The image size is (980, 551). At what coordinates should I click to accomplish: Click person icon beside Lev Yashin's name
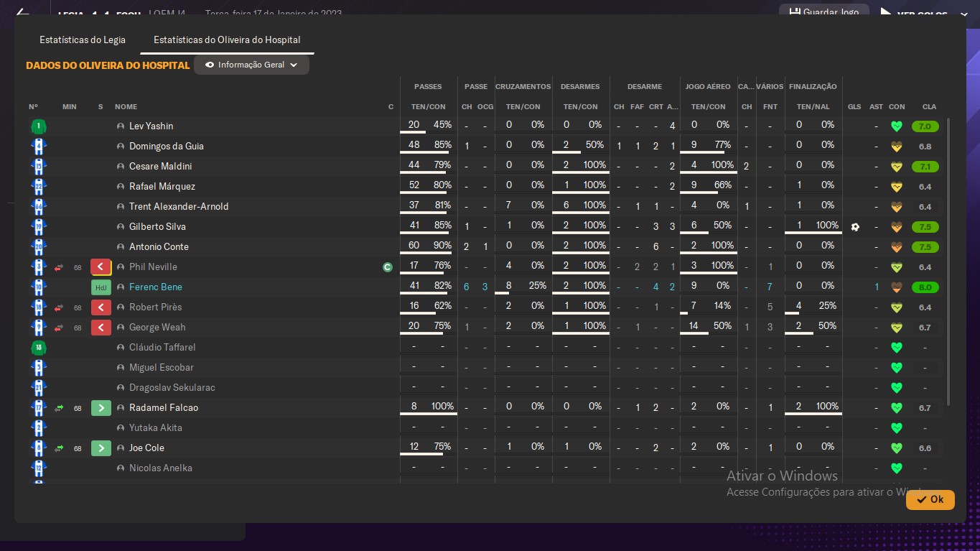point(121,126)
